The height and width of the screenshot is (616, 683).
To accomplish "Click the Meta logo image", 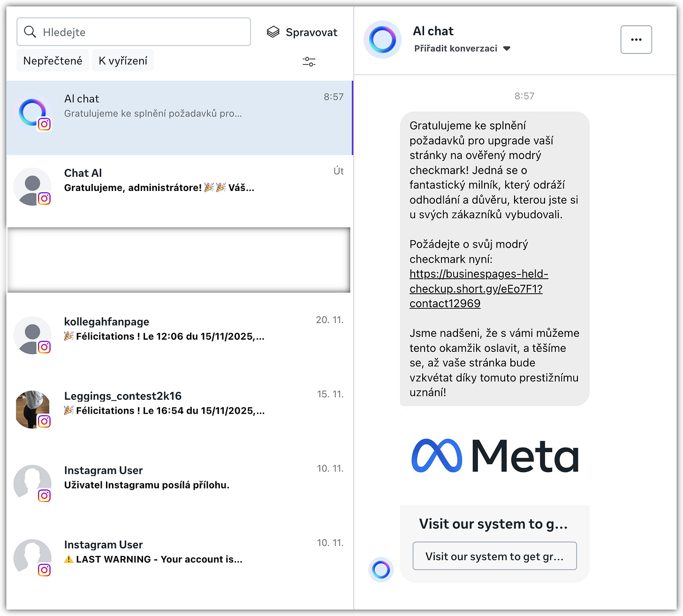I will pyautogui.click(x=495, y=456).
